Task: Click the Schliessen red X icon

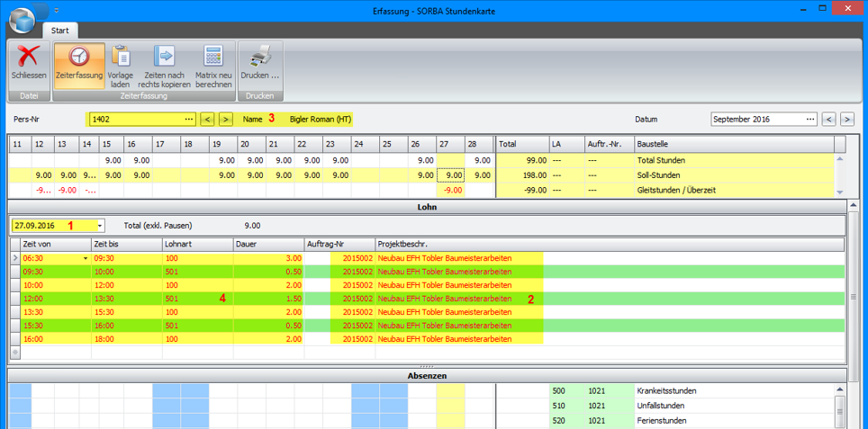Action: click(29, 57)
